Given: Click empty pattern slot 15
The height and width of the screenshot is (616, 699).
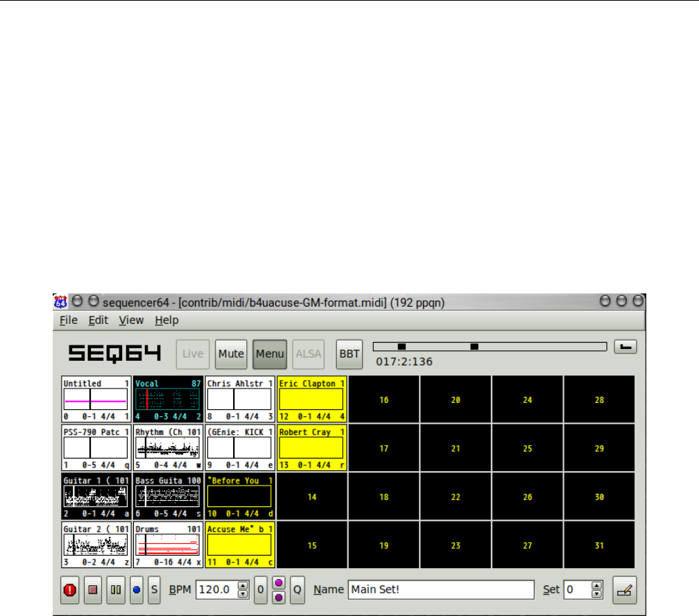Looking at the screenshot, I should tap(311, 545).
